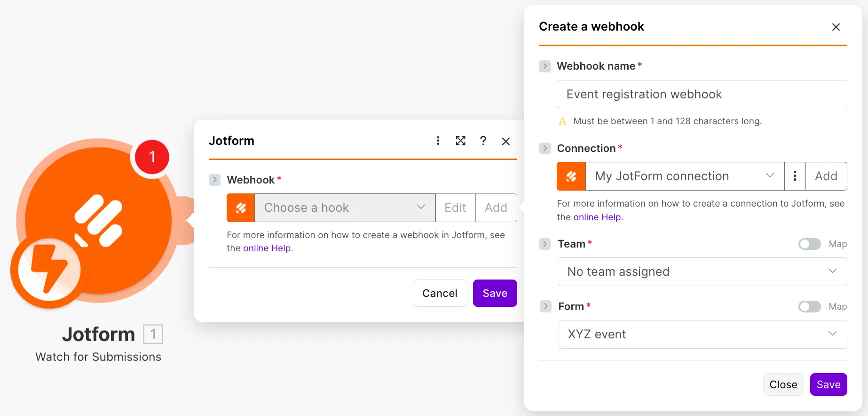Toggle the Map switch for Team

tap(810, 244)
